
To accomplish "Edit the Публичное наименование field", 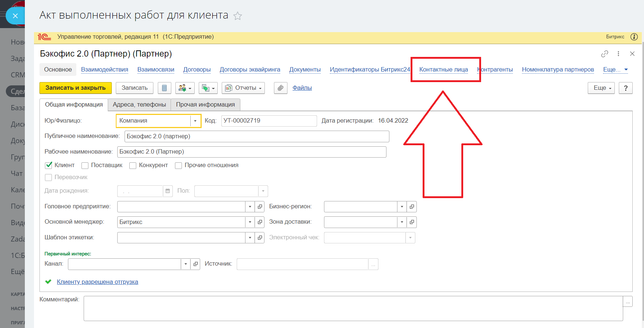I will [257, 136].
